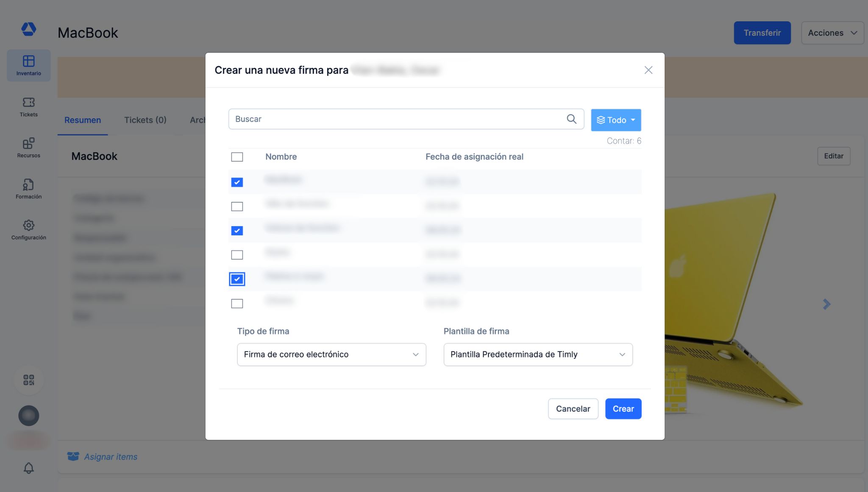Check the second row checkbox
The width and height of the screenshot is (868, 492).
click(x=237, y=207)
